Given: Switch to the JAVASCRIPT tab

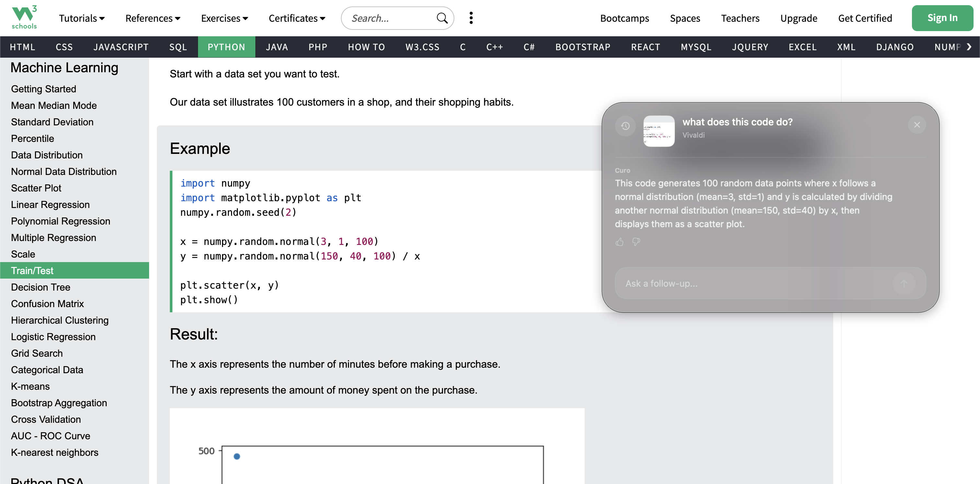Looking at the screenshot, I should [121, 47].
